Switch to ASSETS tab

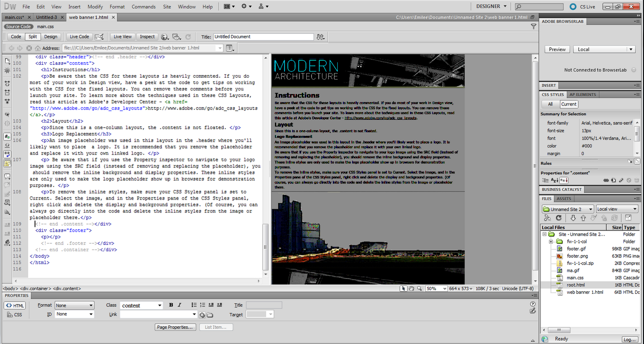[x=563, y=199]
